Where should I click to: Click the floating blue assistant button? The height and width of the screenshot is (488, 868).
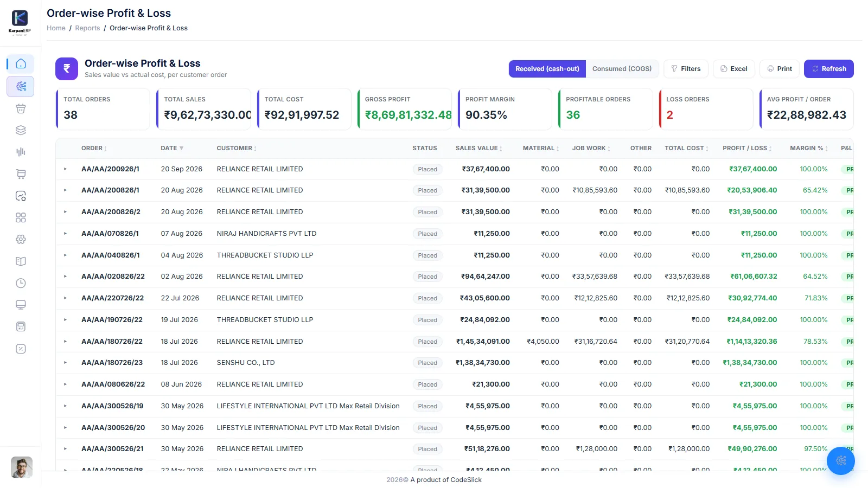[841, 460]
